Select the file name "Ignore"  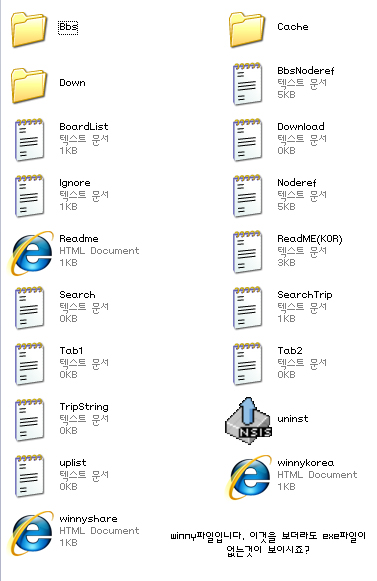coord(75,183)
